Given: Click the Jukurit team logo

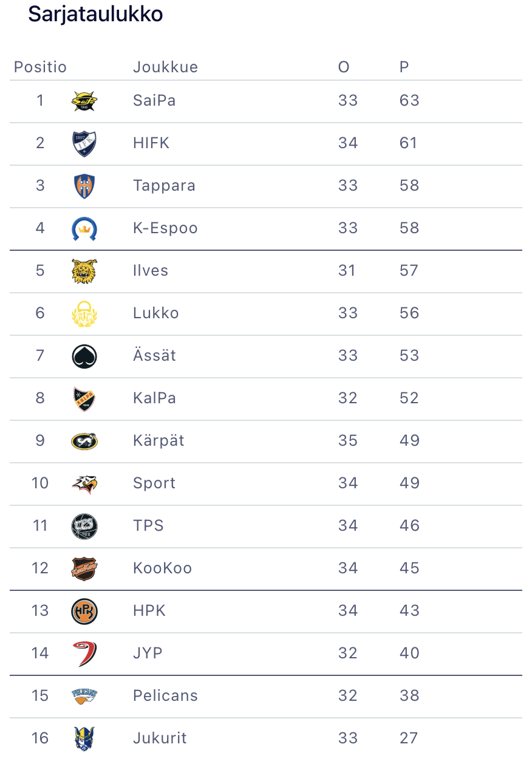Looking at the screenshot, I should (x=84, y=738).
